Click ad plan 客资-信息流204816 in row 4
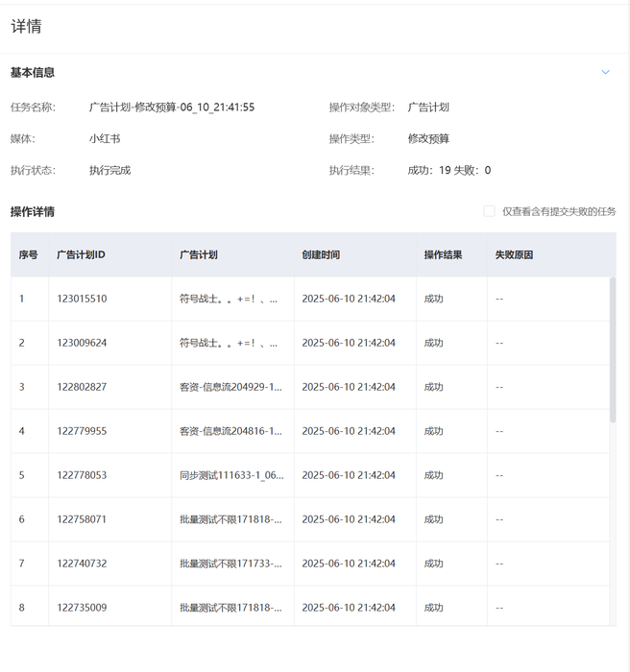 (x=230, y=431)
